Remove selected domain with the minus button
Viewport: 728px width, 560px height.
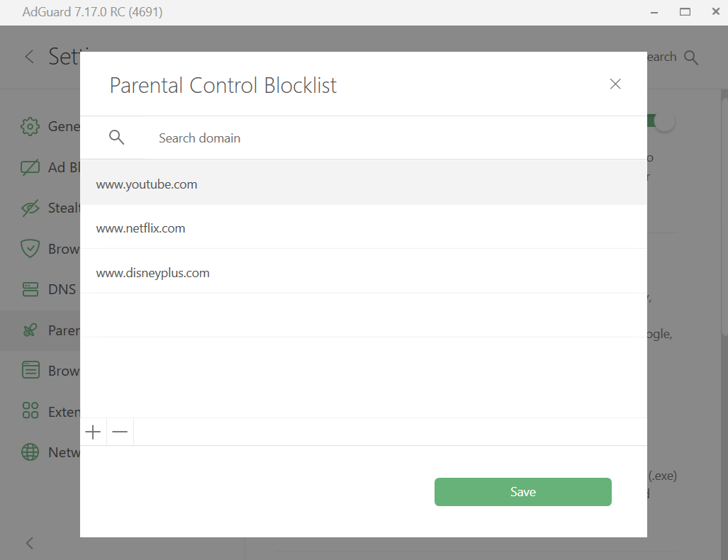119,432
